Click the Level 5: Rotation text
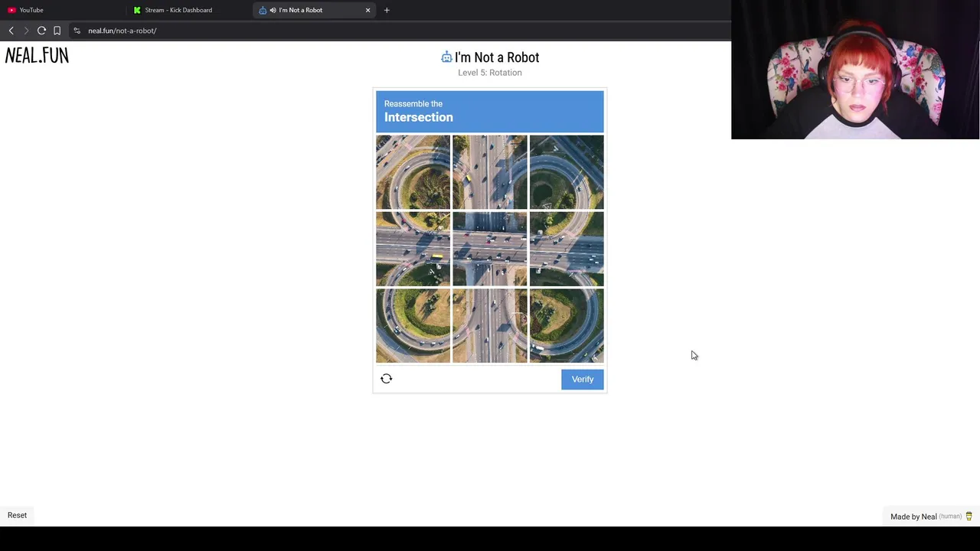The image size is (980, 551). tap(490, 73)
